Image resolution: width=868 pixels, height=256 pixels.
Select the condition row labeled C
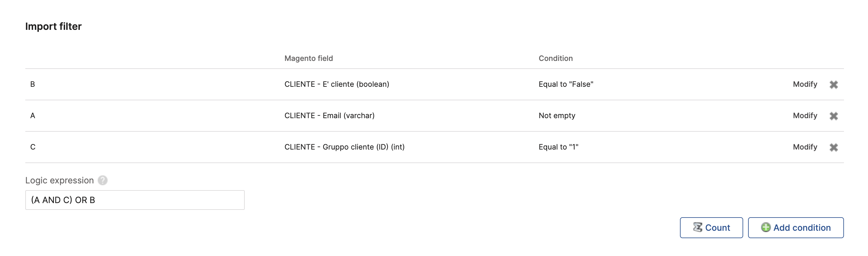pyautogui.click(x=33, y=147)
